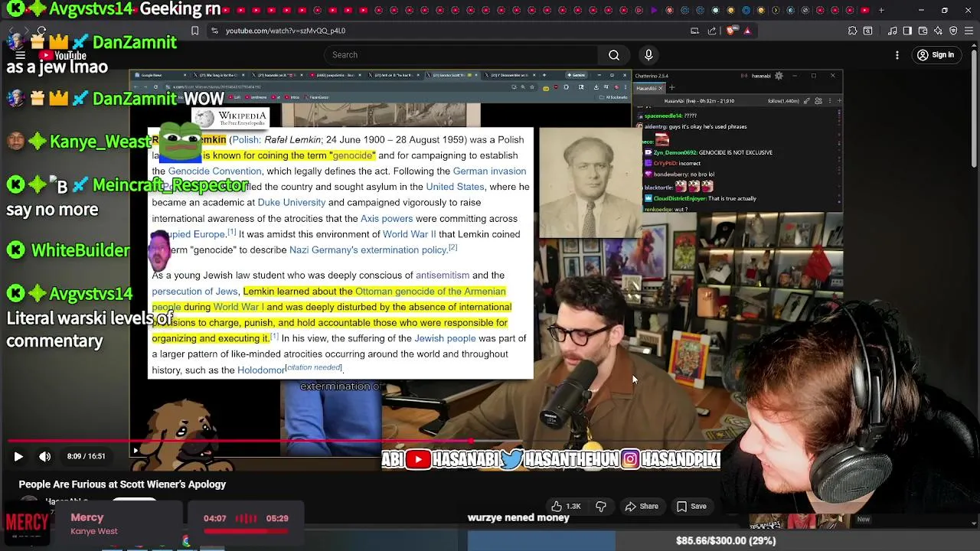980x551 pixels.
Task: Click the Instagram icon in banner
Action: tap(630, 459)
